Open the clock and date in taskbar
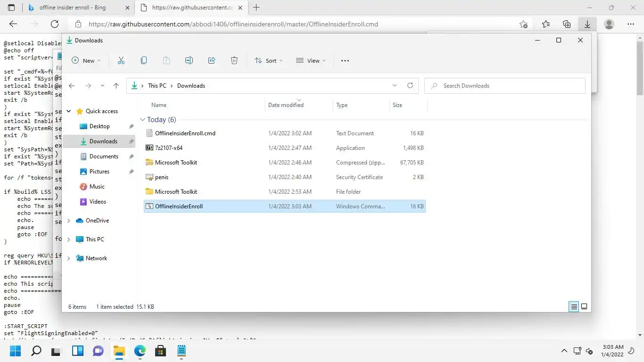644x362 pixels. pos(613,351)
